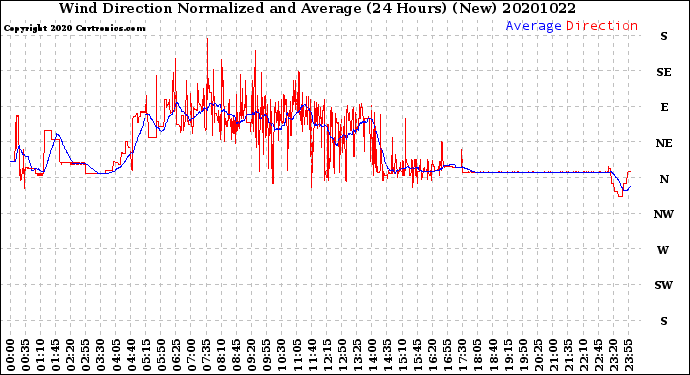Image resolution: width=690 pixels, height=375 pixels.
Task: Click the 14:35 time axis label
Action: (387, 355)
